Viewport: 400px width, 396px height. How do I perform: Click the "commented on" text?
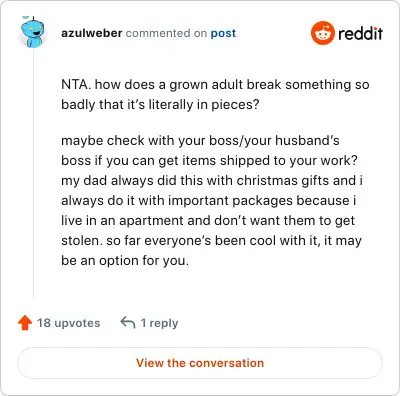pyautogui.click(x=166, y=33)
